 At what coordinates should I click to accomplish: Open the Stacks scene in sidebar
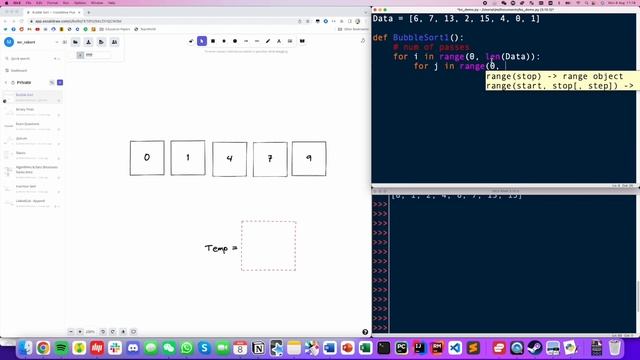coord(33,155)
